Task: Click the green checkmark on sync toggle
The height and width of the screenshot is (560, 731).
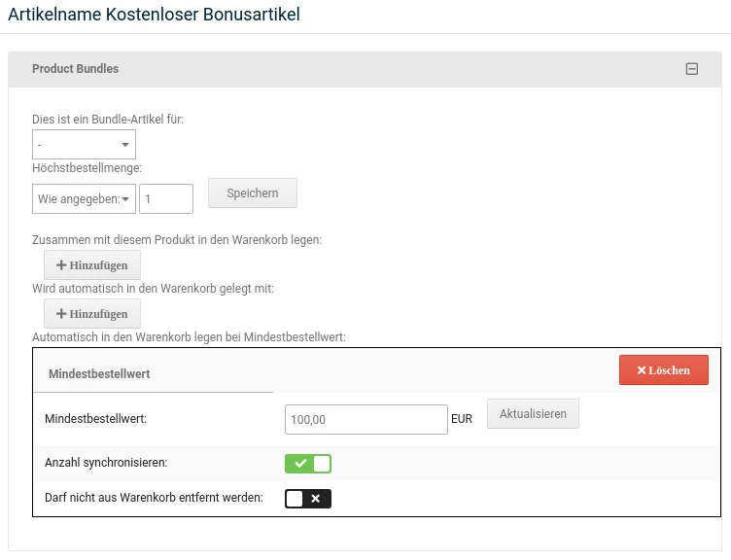Action: tap(300, 464)
